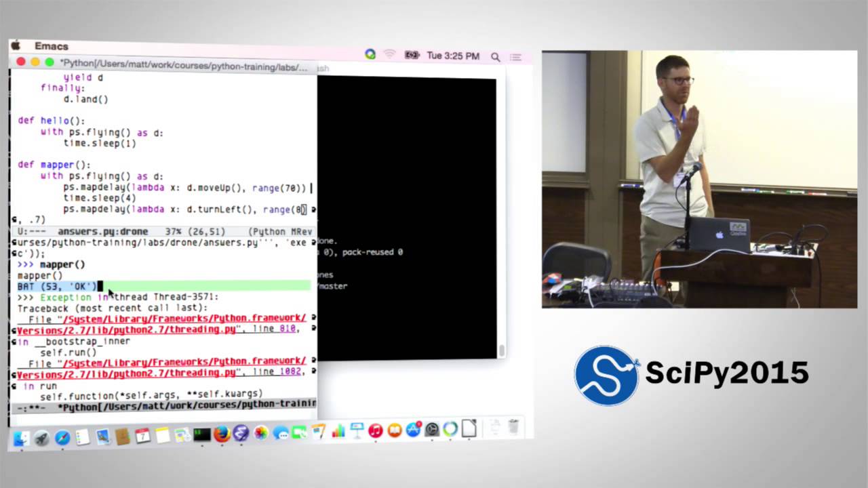Screen dimensions: 868x488
Task: Open Calendar icon in the dock
Action: coord(142,435)
